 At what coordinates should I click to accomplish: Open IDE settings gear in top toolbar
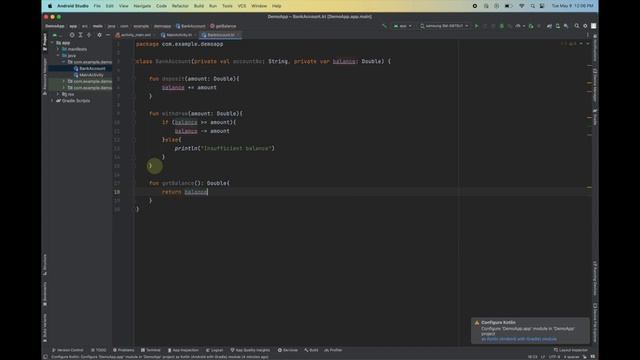585,26
